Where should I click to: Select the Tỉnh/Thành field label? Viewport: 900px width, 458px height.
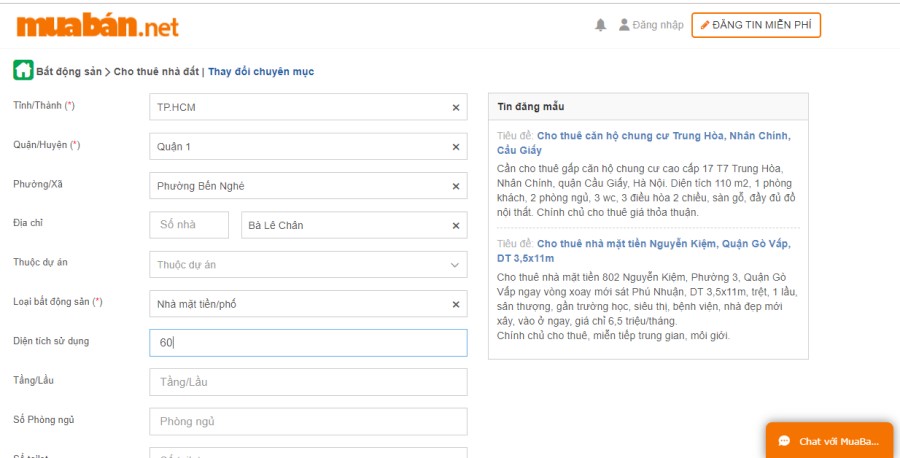[44, 106]
